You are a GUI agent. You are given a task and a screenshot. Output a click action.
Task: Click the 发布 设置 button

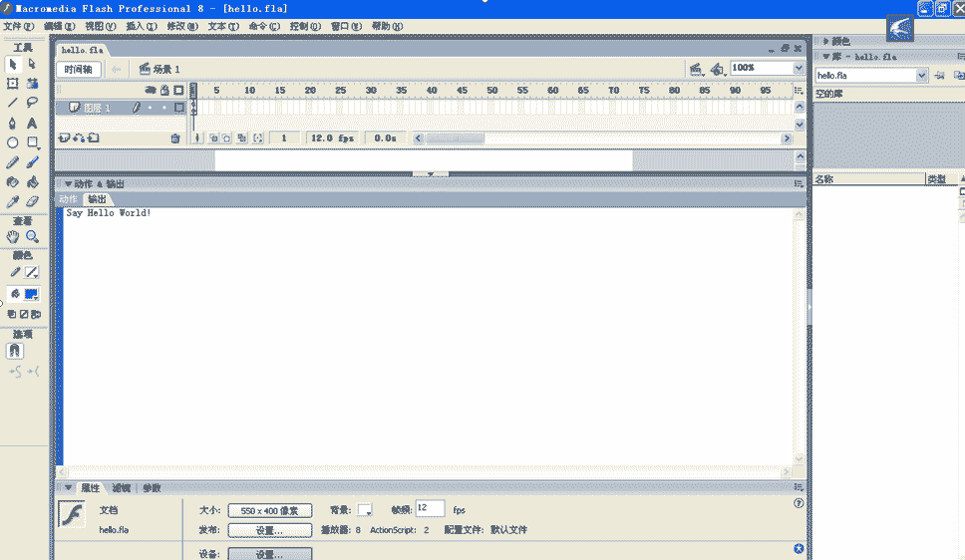[x=269, y=530]
